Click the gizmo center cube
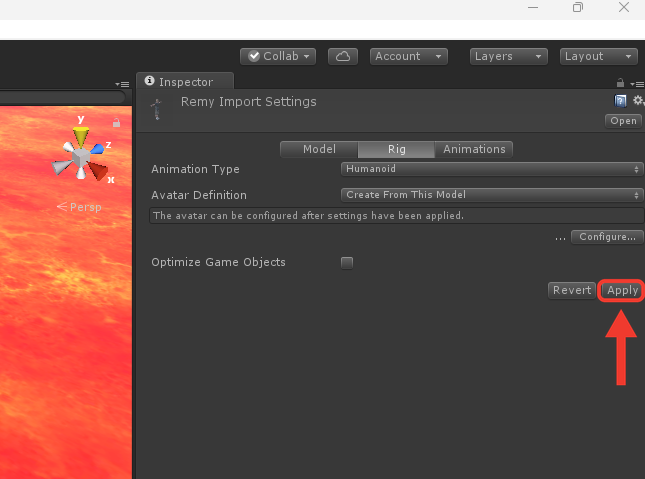The image size is (645, 479). click(81, 157)
